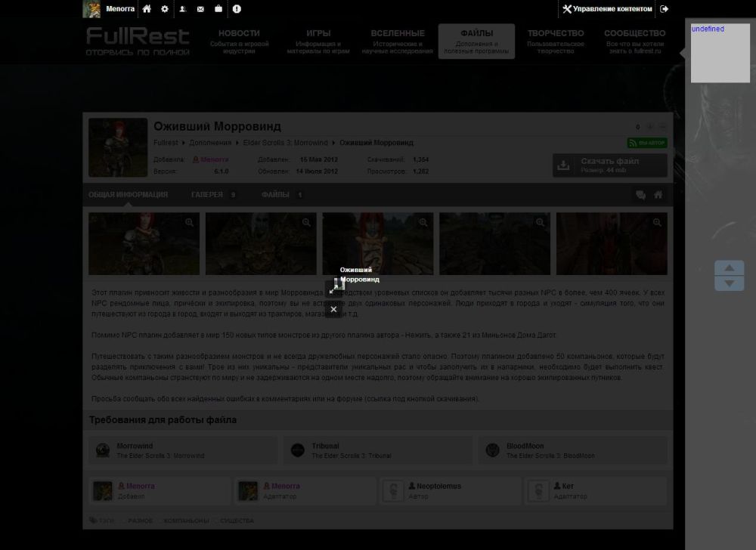Screen dimensions: 756x550
Task: Click the BloodMoon requirement title
Action: (525, 446)
